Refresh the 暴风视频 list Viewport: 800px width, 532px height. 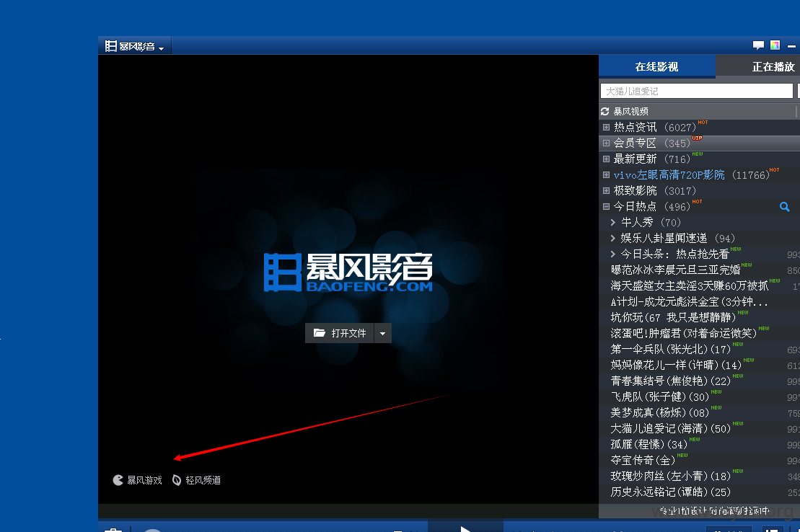coord(605,111)
